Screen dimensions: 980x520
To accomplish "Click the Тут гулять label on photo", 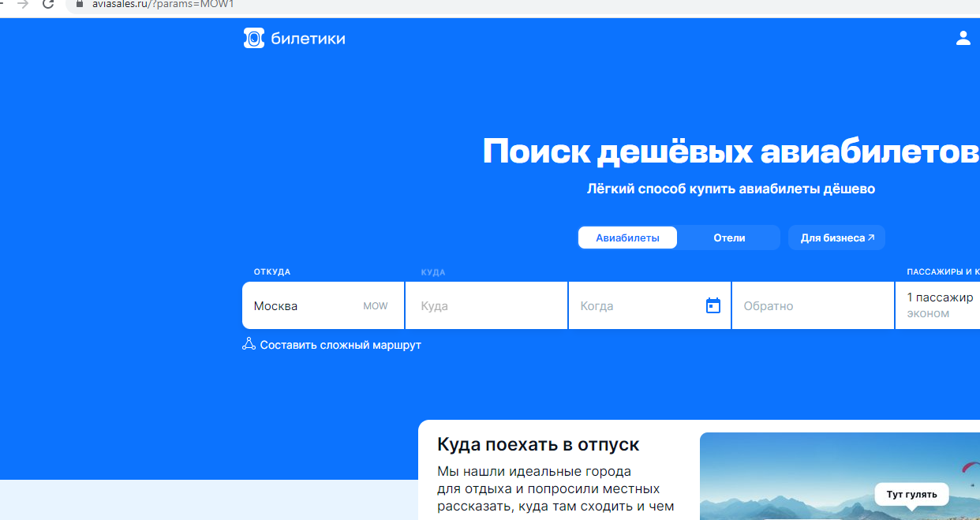I will [x=911, y=495].
